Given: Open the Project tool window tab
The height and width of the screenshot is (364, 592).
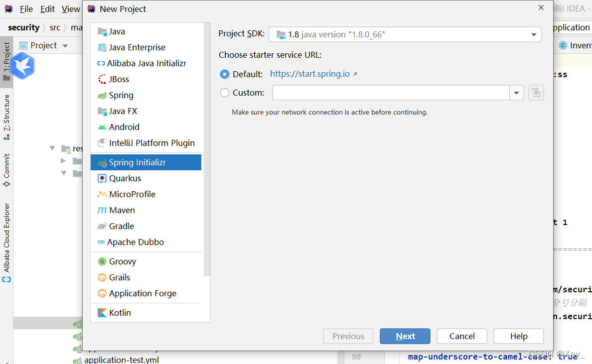Looking at the screenshot, I should coord(6,62).
